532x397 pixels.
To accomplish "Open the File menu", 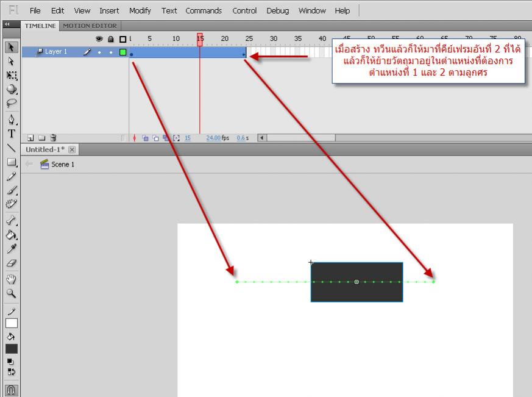I will [35, 10].
